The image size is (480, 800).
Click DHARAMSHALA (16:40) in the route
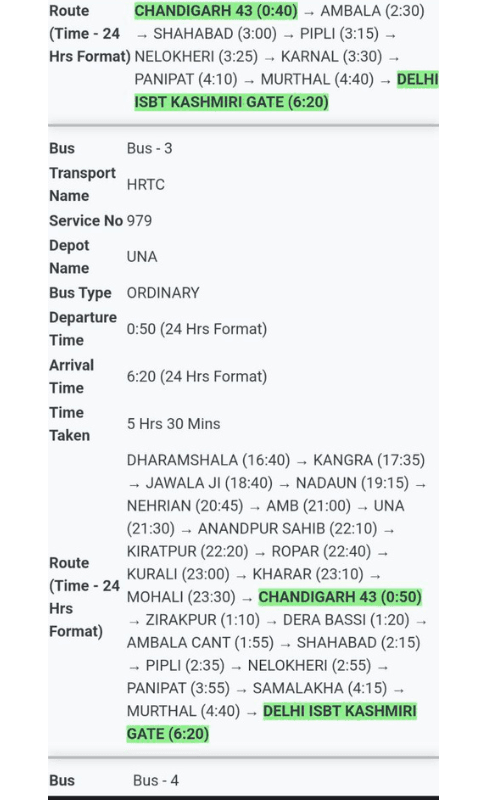pos(208,460)
